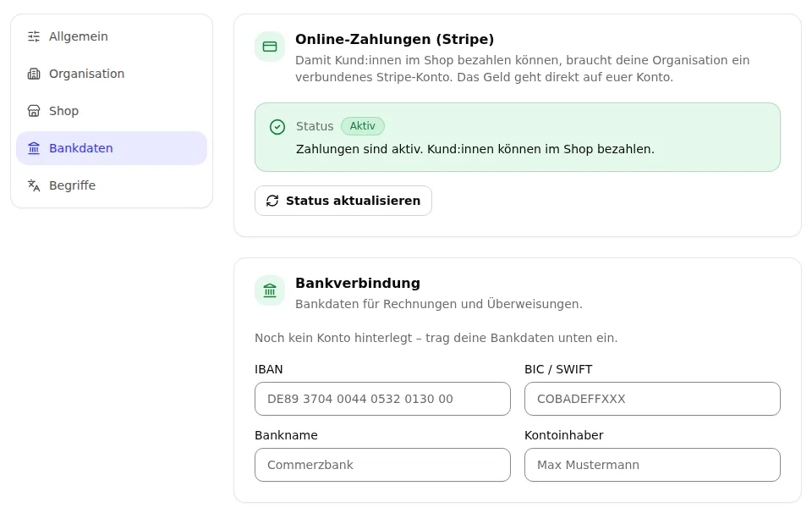Click the 'Bankdaten für Rechnungen und Überweisungen.' subtitle
Image resolution: width=812 pixels, height=508 pixels.
pyautogui.click(x=439, y=304)
